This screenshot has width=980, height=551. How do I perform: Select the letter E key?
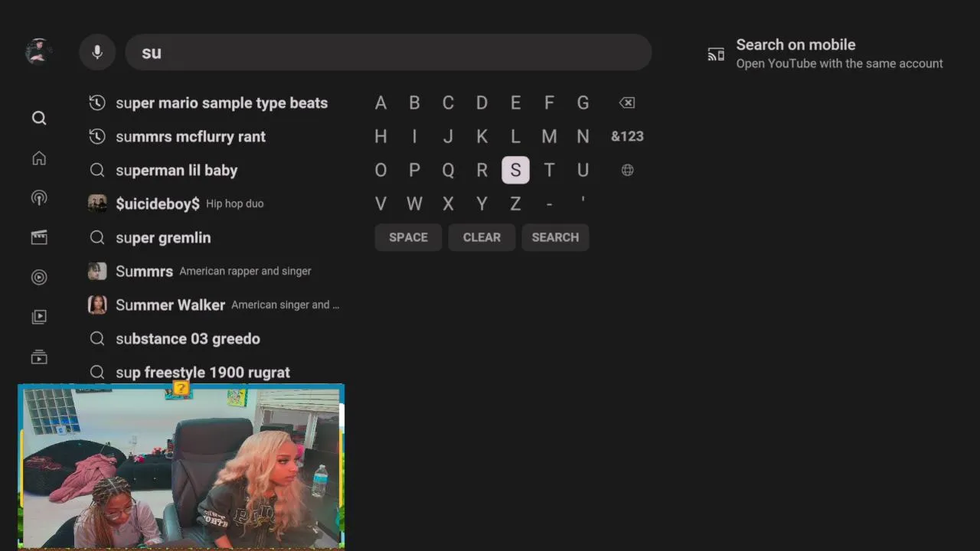(515, 103)
